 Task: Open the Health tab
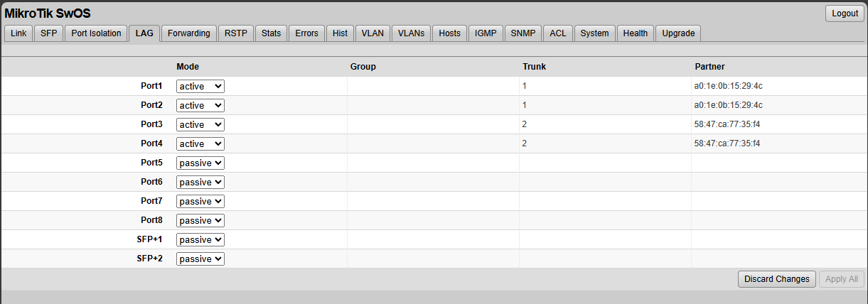tap(635, 33)
